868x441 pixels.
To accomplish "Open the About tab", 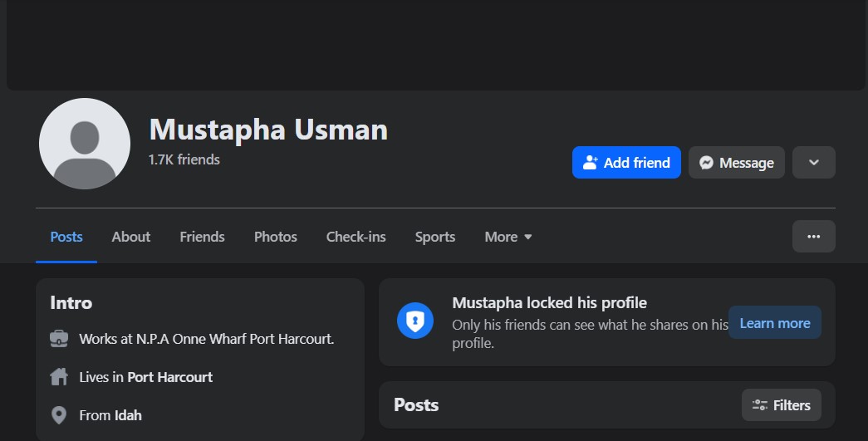I will 131,237.
